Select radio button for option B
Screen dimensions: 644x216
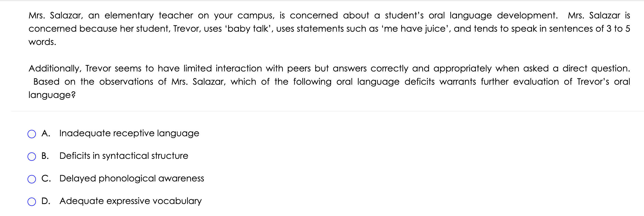tap(31, 157)
